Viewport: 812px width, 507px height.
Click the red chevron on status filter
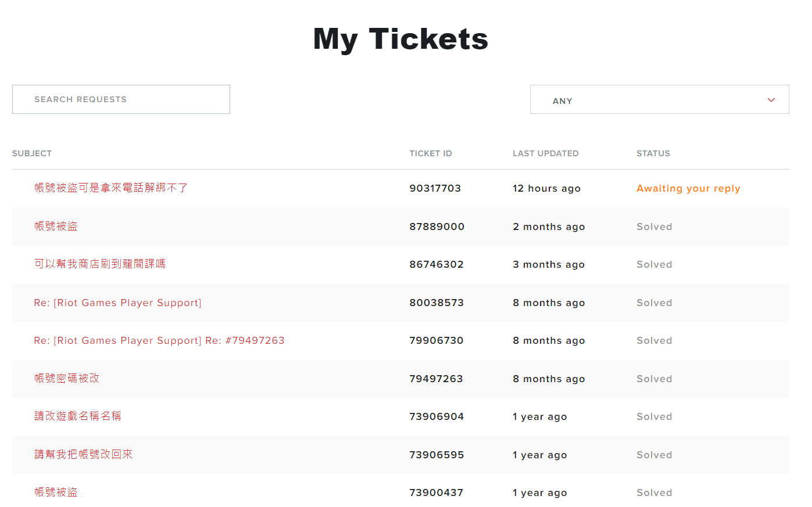pos(771,100)
